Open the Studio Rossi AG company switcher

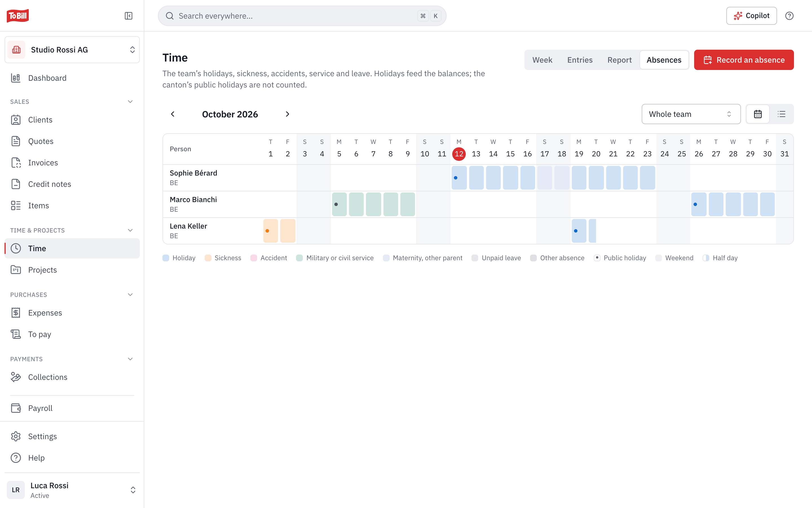pos(72,50)
